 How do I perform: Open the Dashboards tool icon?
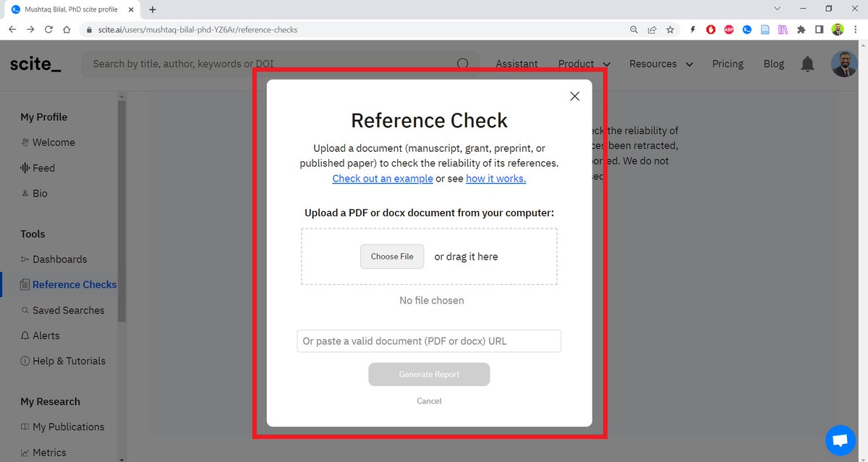pyautogui.click(x=25, y=259)
